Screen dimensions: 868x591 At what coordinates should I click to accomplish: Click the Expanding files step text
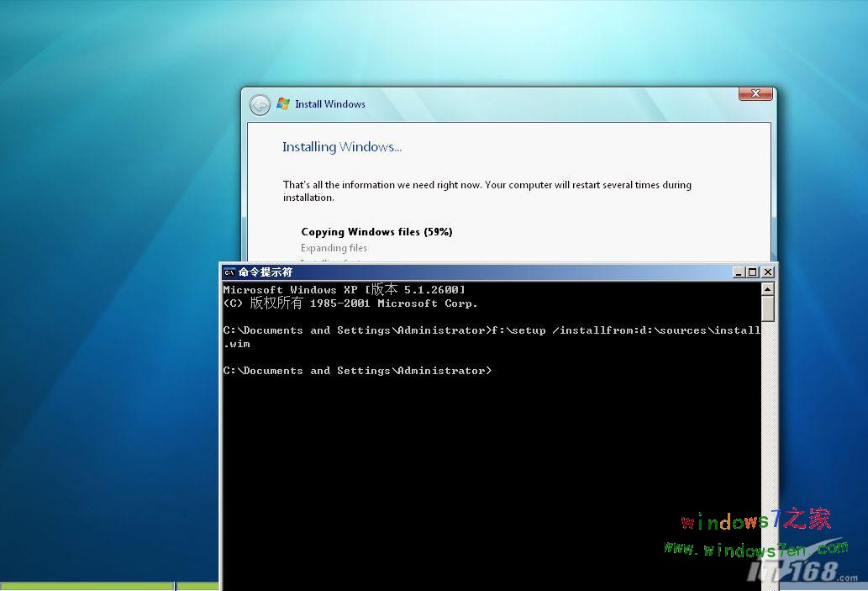click(x=334, y=247)
